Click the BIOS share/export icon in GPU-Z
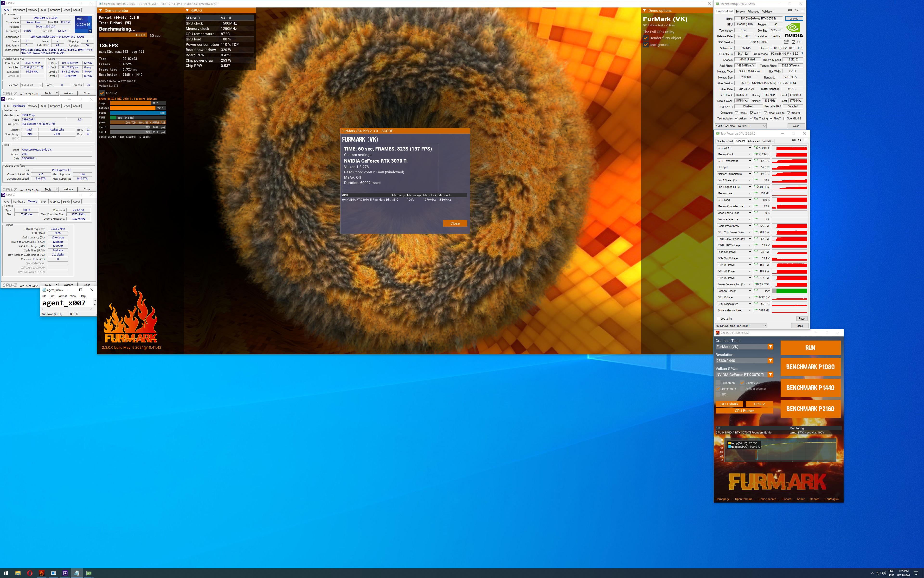The image size is (924, 578). click(787, 42)
